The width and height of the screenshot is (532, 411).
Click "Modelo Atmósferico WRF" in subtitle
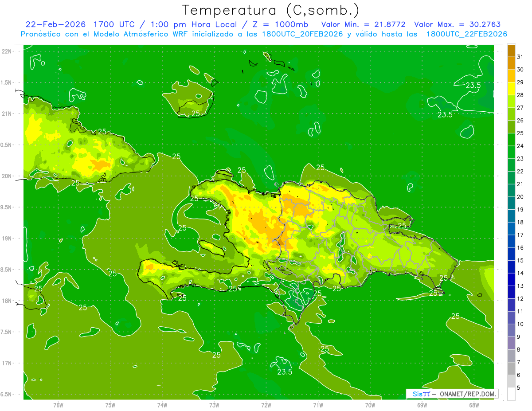point(141,34)
